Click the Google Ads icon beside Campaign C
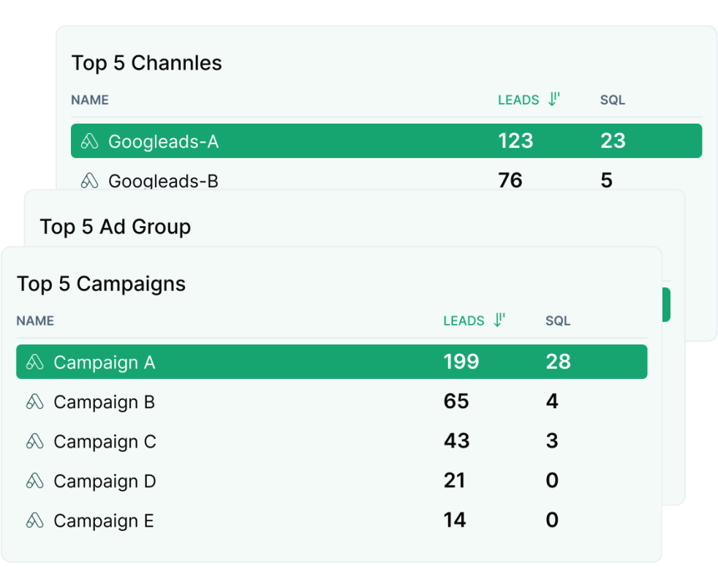The image size is (718, 588). click(34, 441)
